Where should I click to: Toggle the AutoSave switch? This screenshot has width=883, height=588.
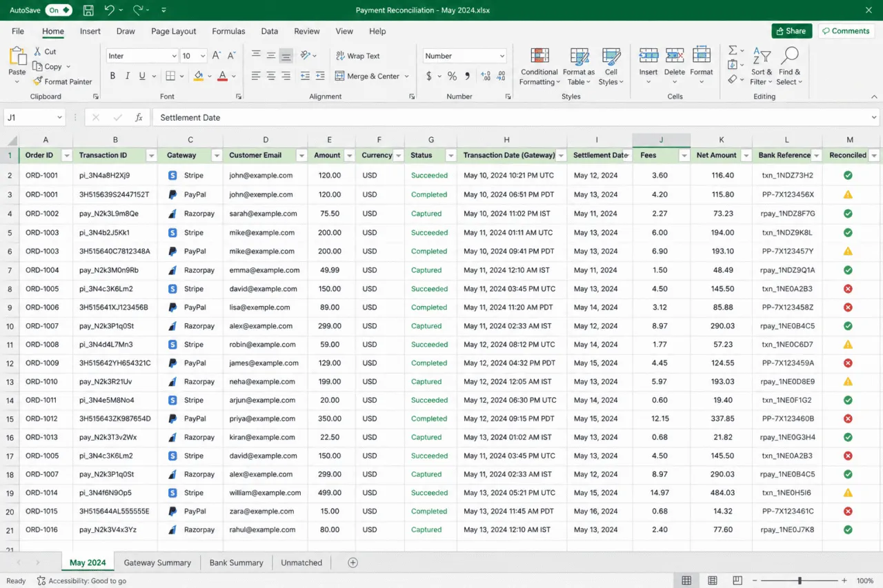[x=59, y=10]
